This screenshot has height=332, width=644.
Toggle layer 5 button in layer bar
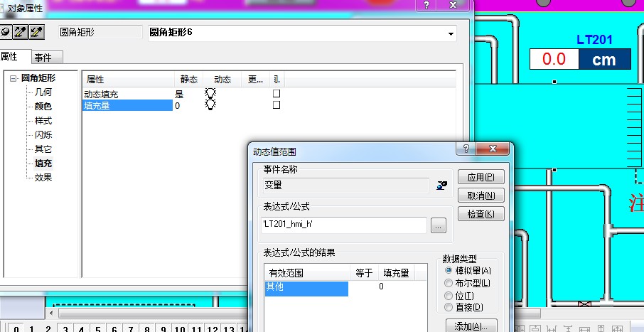98,329
